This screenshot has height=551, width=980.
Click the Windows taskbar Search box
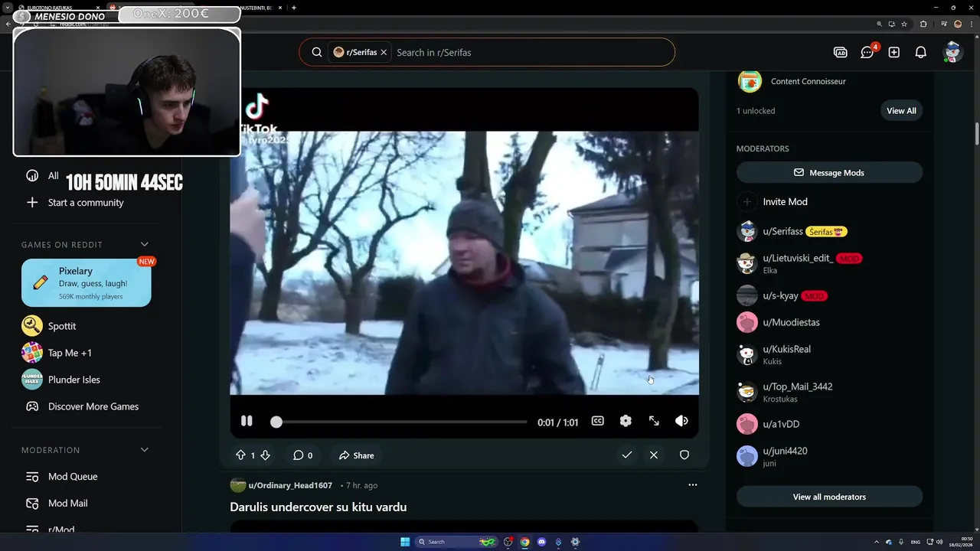458,542
